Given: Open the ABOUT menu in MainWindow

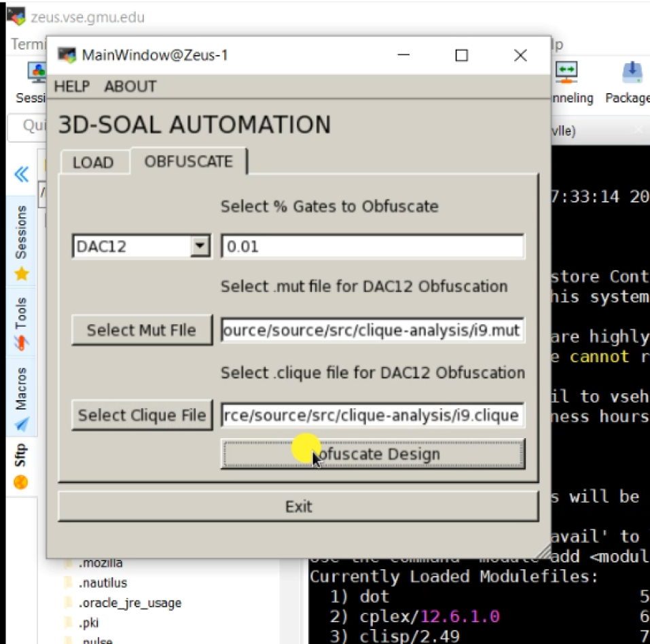Looking at the screenshot, I should 130,86.
